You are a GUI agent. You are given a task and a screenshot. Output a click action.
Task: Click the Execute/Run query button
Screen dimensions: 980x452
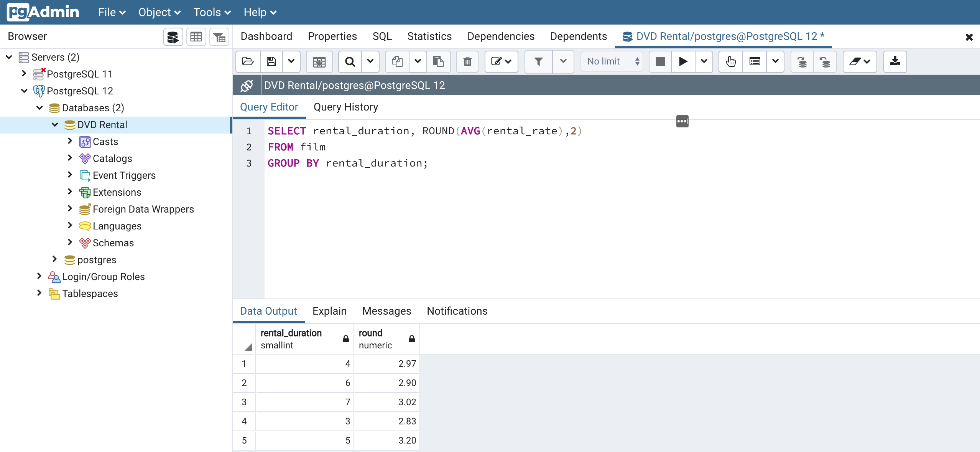pyautogui.click(x=683, y=61)
